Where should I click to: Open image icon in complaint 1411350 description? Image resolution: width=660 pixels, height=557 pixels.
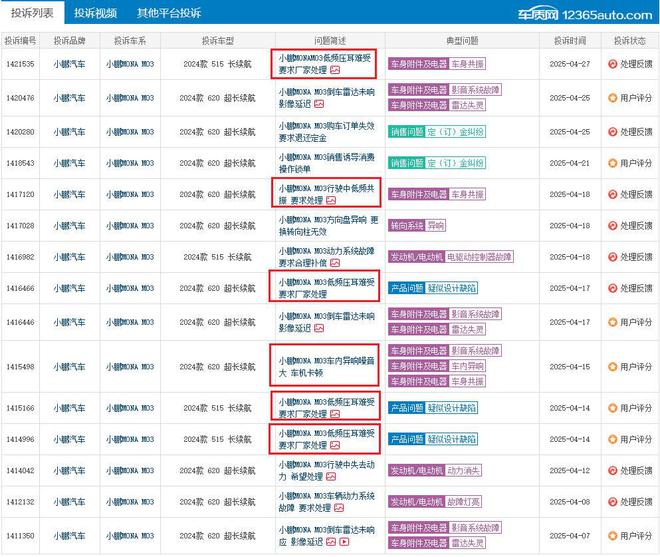(331, 542)
